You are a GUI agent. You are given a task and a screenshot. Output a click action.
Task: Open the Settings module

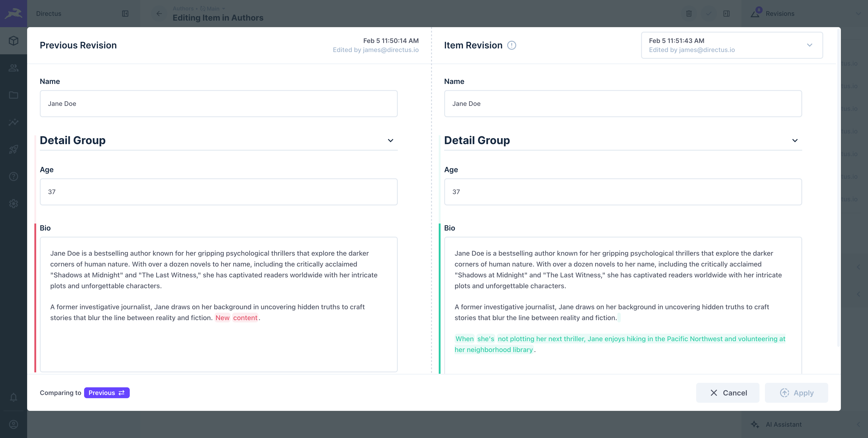(13, 203)
